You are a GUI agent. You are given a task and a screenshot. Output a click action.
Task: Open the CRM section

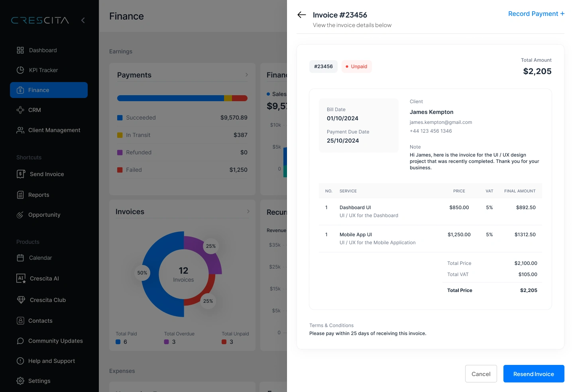(x=35, y=110)
